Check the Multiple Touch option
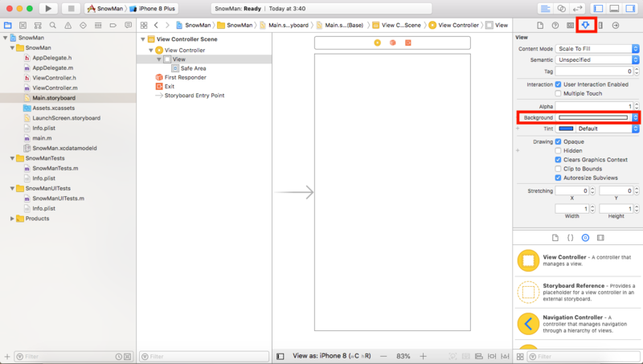 tap(558, 93)
